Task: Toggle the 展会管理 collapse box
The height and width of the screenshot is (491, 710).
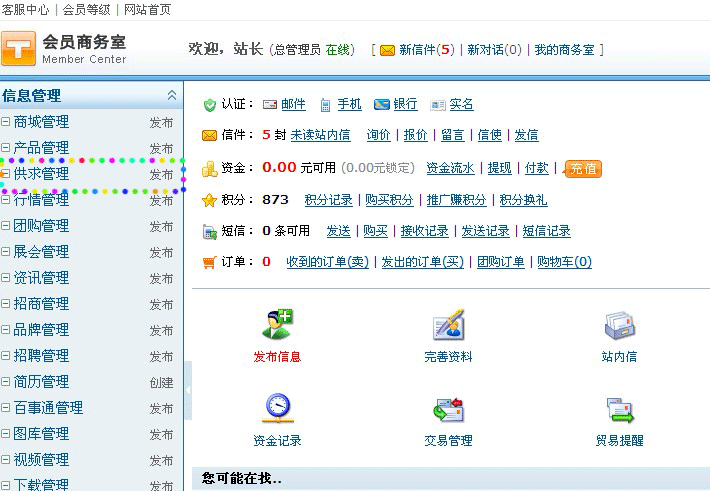Action: (x=5, y=251)
